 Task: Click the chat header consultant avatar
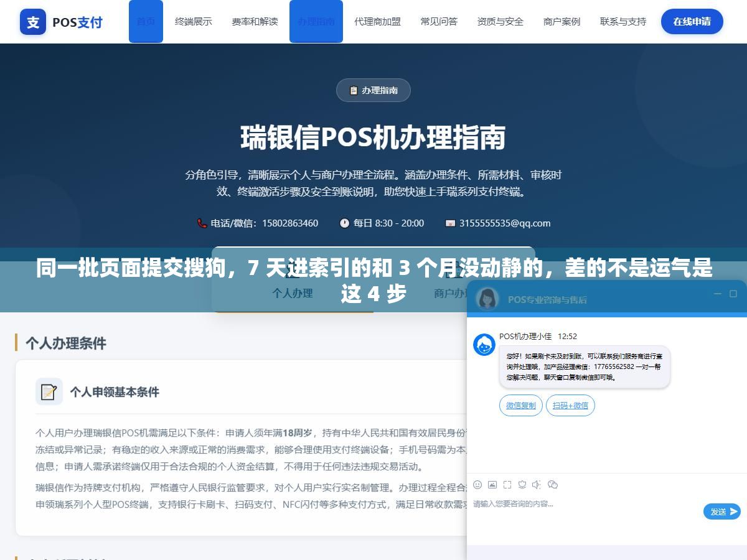point(487,299)
